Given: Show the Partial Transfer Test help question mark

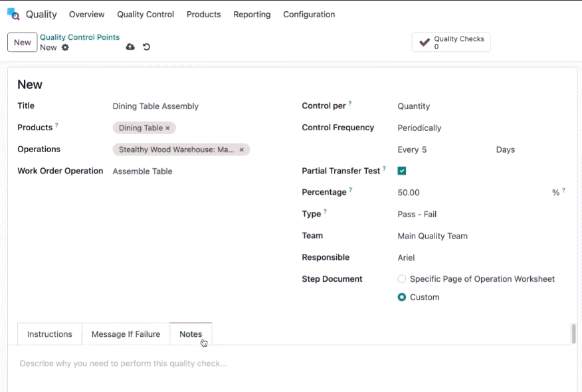Looking at the screenshot, I should 384,168.
